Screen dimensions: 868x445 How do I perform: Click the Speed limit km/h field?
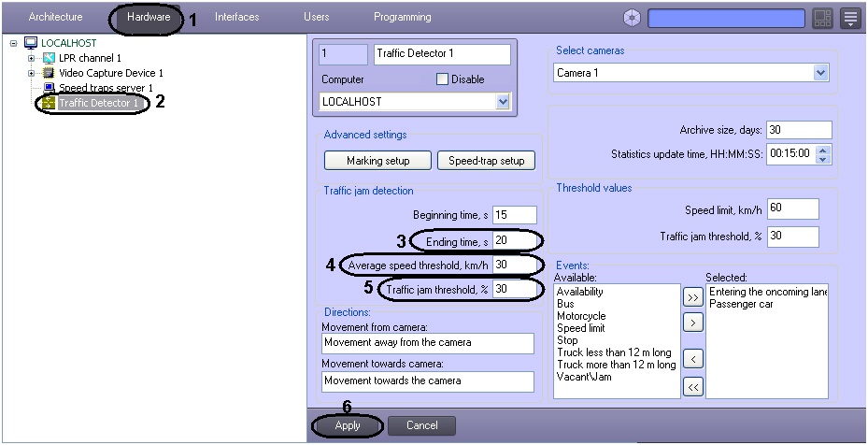(x=792, y=208)
